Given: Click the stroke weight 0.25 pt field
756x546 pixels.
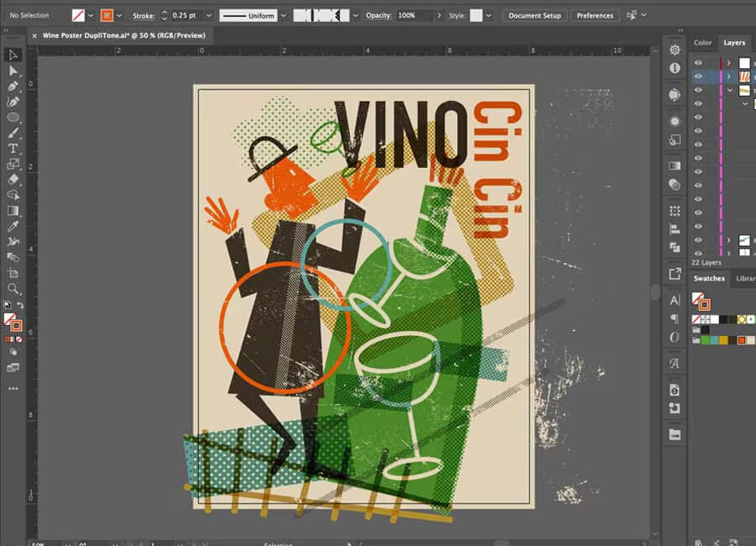Looking at the screenshot, I should coord(185,16).
